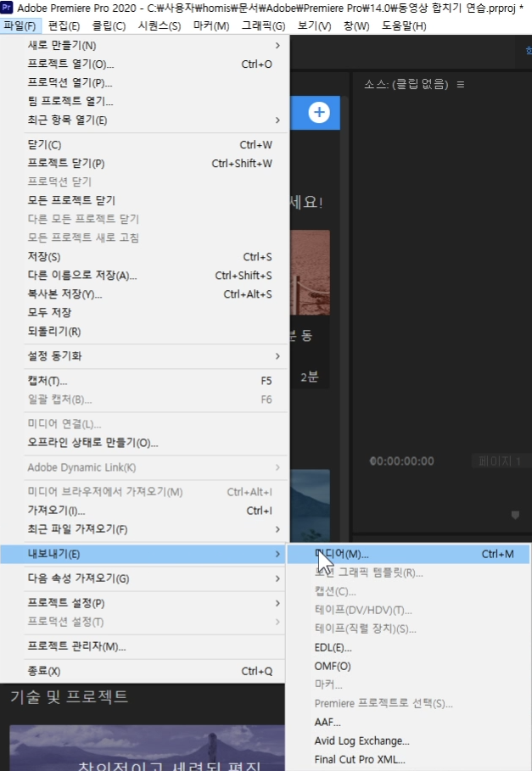Open the Source panel hamburger menu
Image resolution: width=532 pixels, height=771 pixels.
461,85
